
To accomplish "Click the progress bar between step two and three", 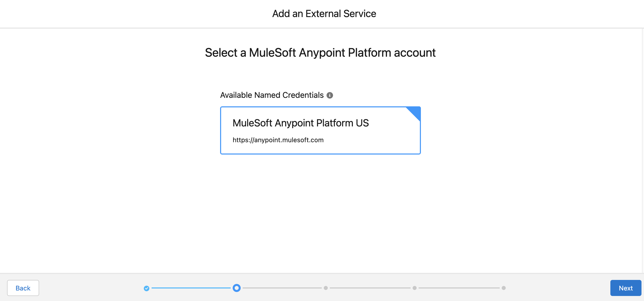I will [x=281, y=288].
